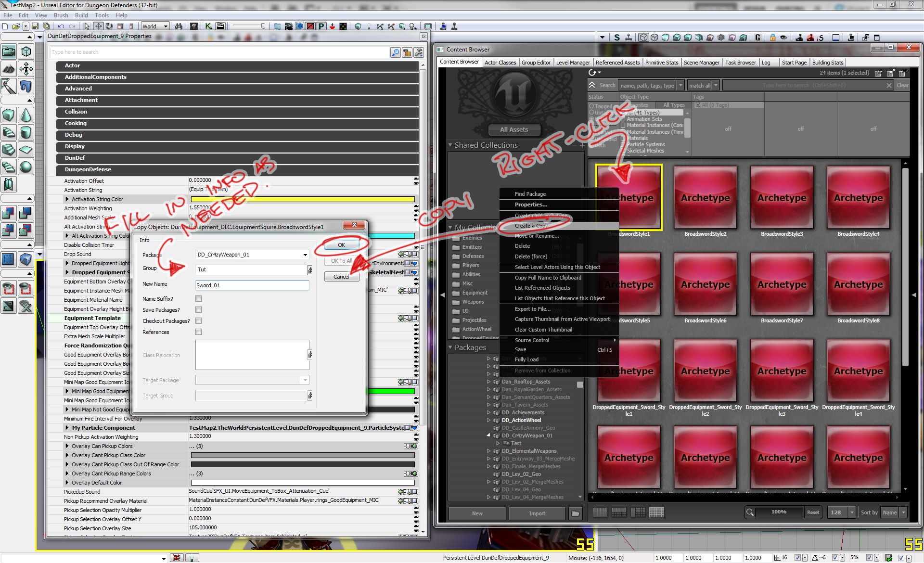Open the Tools menu
The image size is (924, 563).
[102, 15]
